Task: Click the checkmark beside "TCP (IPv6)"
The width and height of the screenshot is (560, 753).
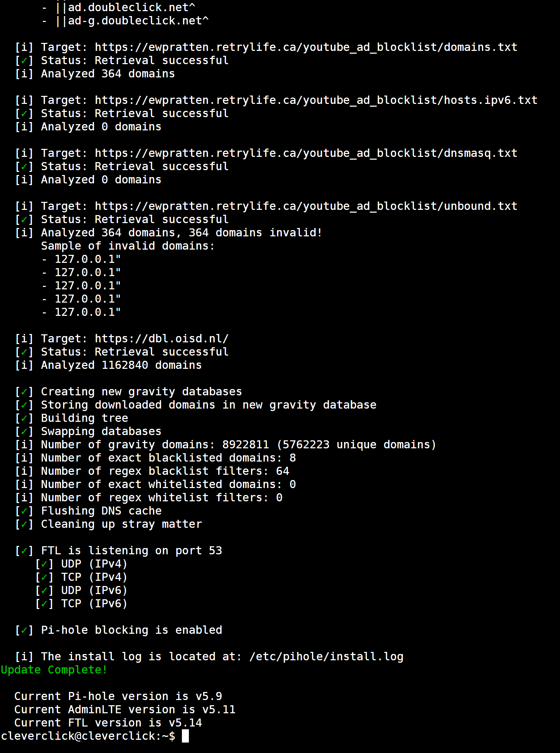Action: coord(44,604)
